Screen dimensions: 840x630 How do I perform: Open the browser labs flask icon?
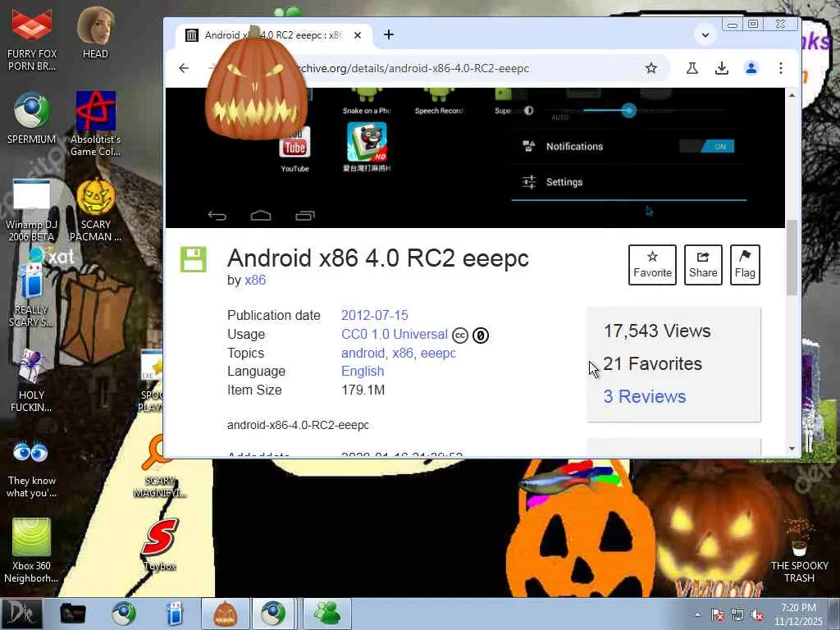[x=692, y=68]
